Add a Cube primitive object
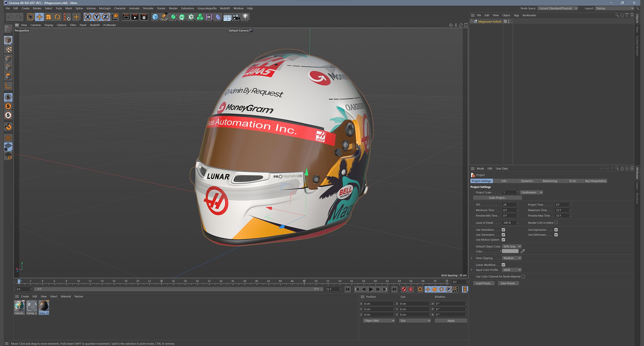This screenshot has height=346, width=644. pos(155,17)
